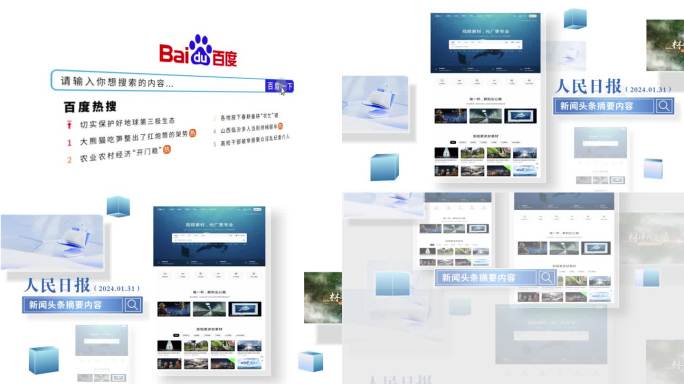
Task: Open hot search 农业农村经济"开门稳"
Action: pos(121,154)
